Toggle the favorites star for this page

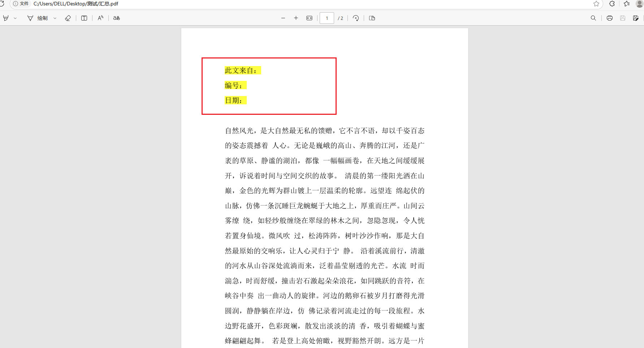pyautogui.click(x=597, y=4)
